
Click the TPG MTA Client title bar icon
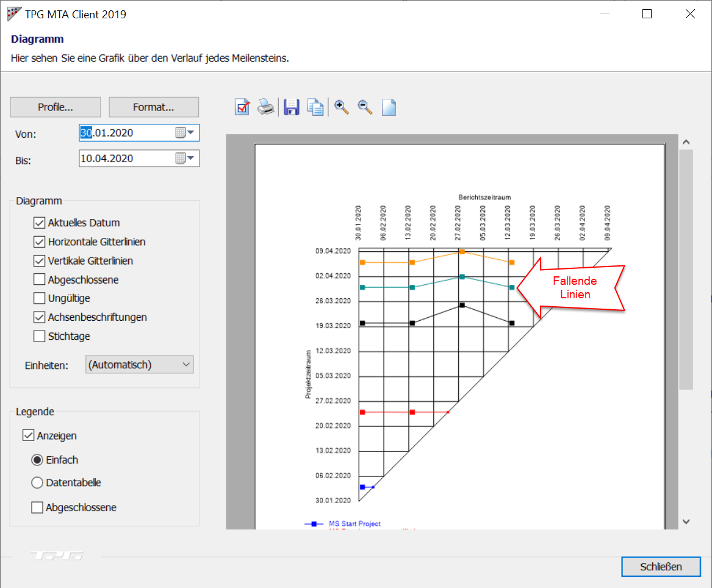point(13,13)
